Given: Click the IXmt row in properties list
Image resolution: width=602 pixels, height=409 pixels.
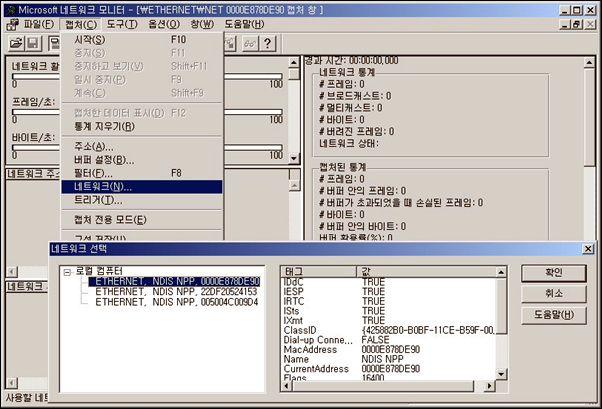Looking at the screenshot, I should [389, 320].
